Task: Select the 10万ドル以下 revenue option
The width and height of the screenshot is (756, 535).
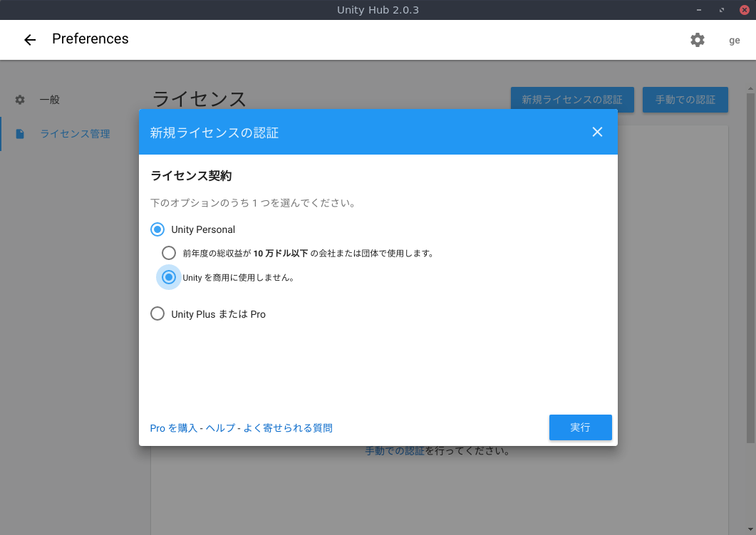Action: coord(169,252)
